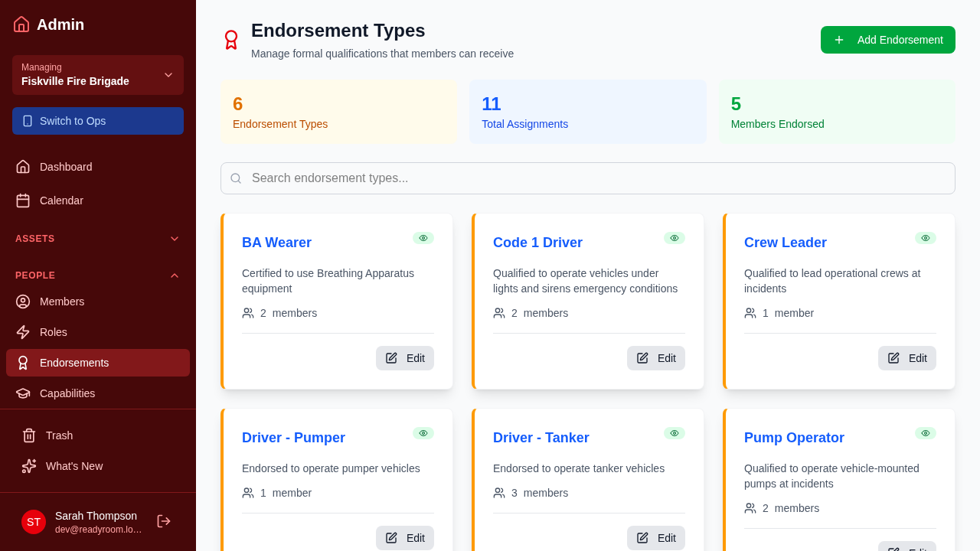This screenshot has height=551, width=980.
Task: Click the plus icon on Add Endorsement
Action: 839,40
